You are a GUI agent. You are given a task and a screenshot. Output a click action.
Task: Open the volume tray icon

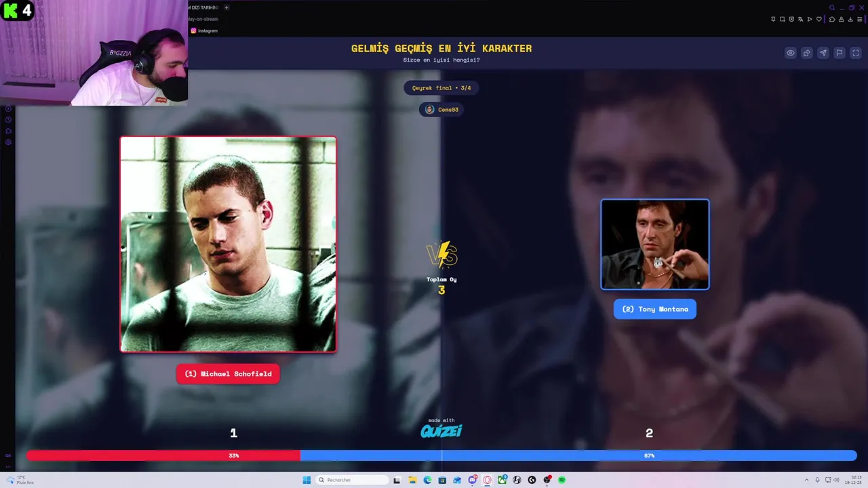point(835,480)
